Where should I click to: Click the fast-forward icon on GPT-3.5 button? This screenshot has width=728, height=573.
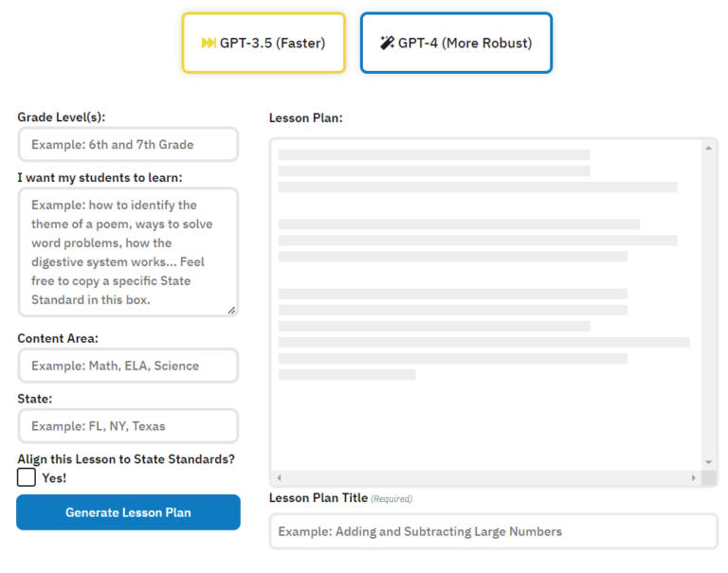click(x=209, y=44)
